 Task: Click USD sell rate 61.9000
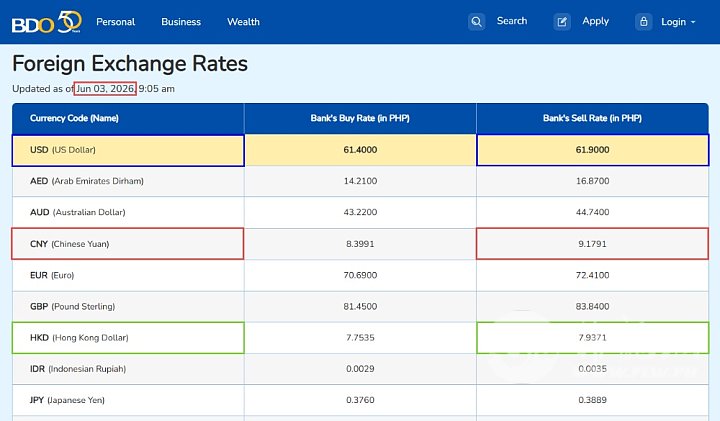point(592,150)
